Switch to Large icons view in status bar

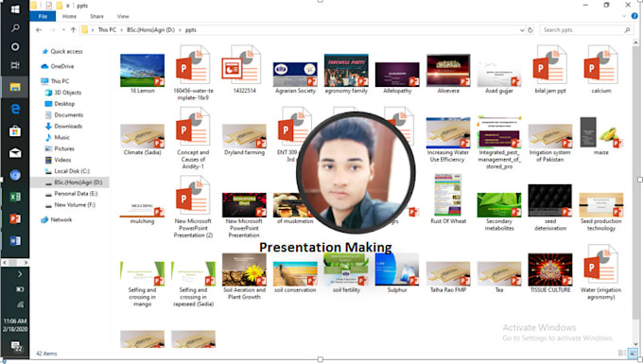point(633,353)
